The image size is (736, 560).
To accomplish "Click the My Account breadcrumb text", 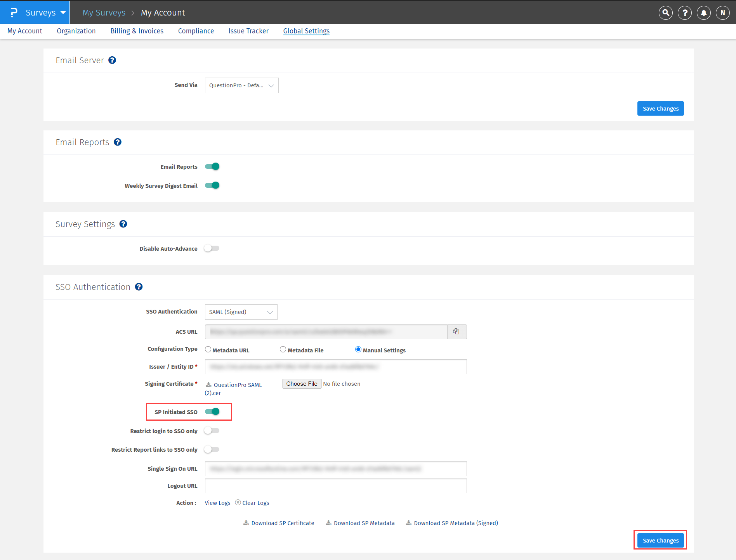I will (163, 13).
